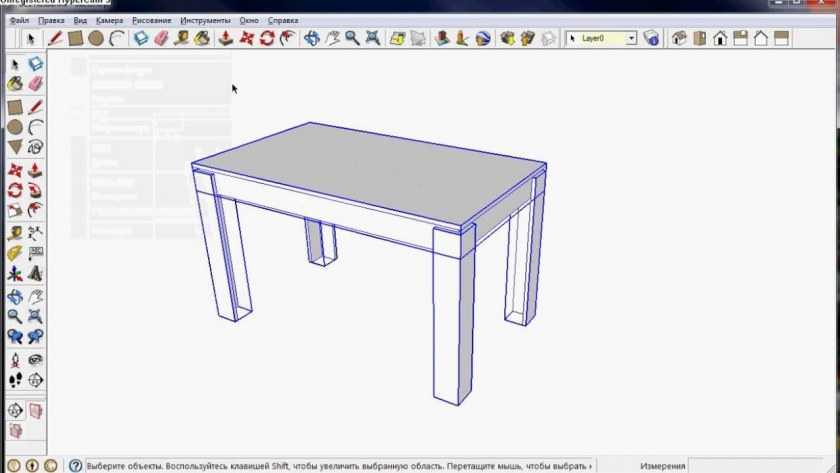Open the Инструменты menu
840x473 pixels.
point(205,20)
